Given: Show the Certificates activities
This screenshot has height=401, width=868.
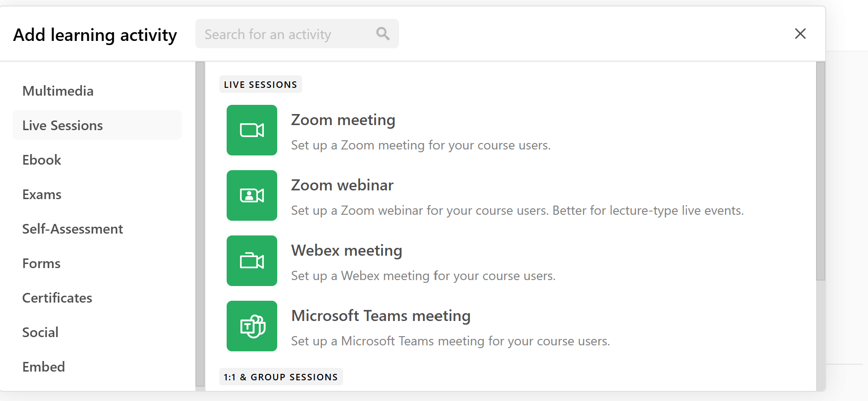Looking at the screenshot, I should pyautogui.click(x=57, y=298).
